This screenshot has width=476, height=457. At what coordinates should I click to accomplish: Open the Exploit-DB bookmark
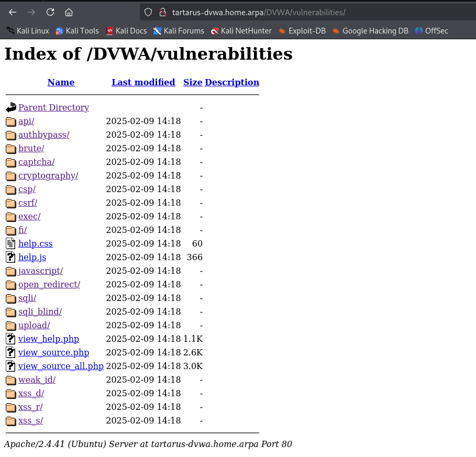pyautogui.click(x=302, y=31)
